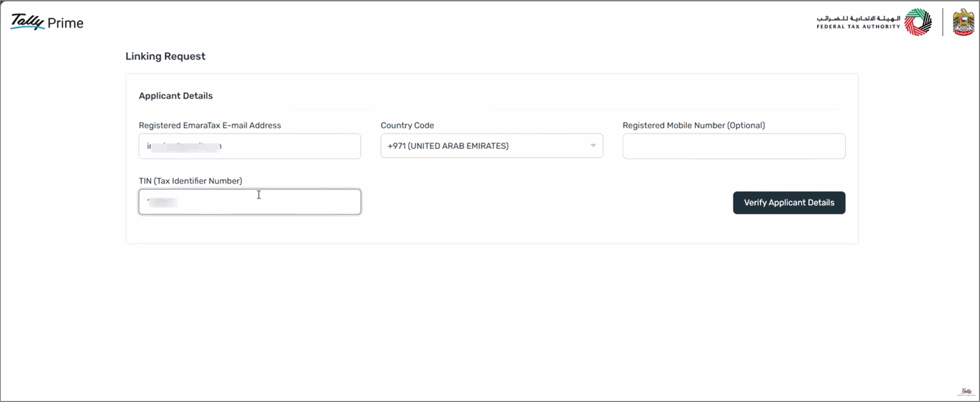
Task: Click the Country Code label
Action: [407, 125]
